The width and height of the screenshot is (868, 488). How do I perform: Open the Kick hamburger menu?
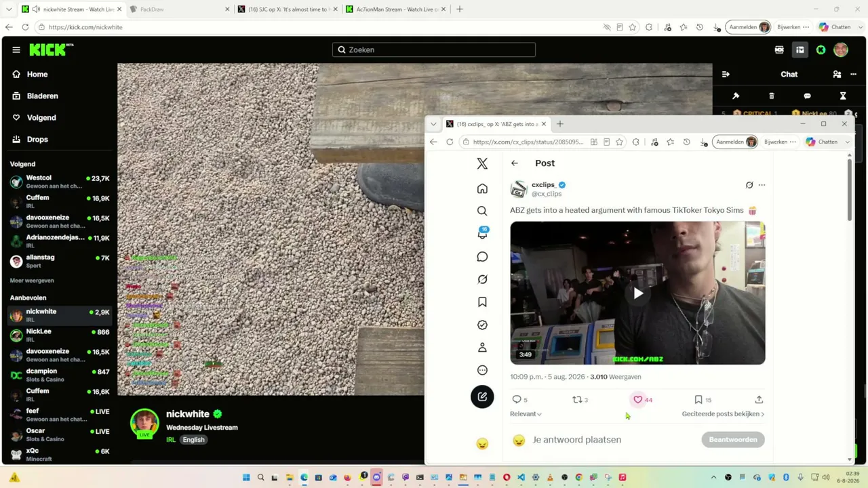point(16,49)
